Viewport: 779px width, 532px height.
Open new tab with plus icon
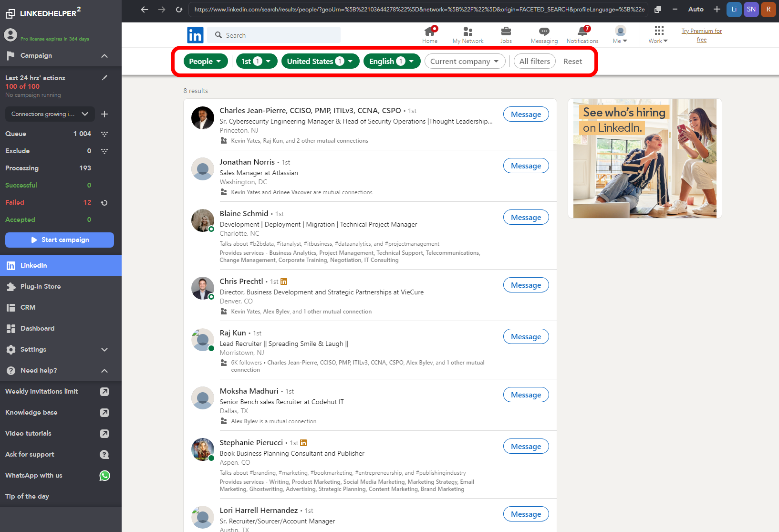click(717, 9)
